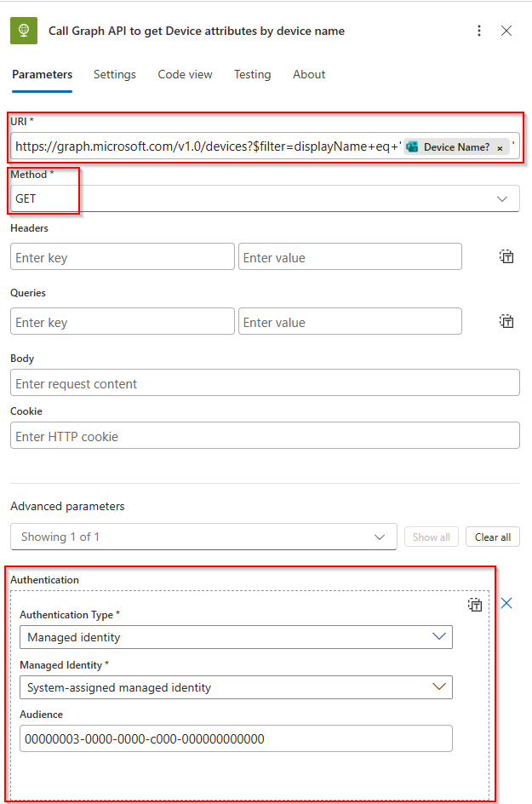Expand the Method dropdown
Image resolution: width=532 pixels, height=804 pixels.
point(501,198)
